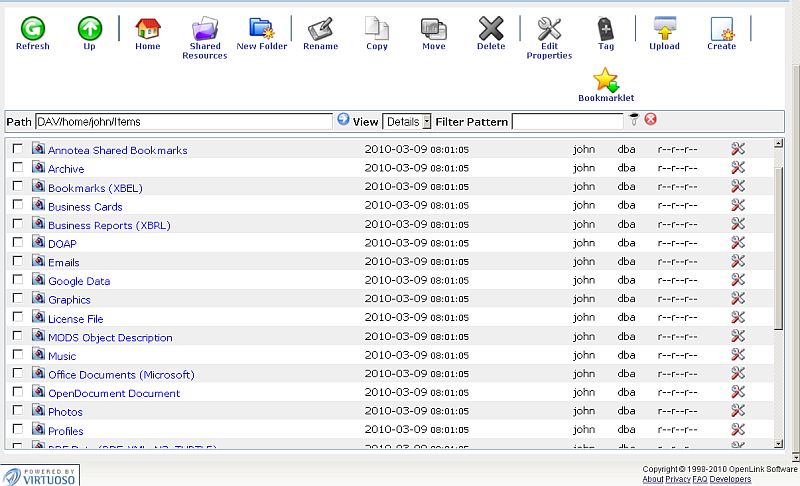This screenshot has height=486, width=800.
Task: Open the View mode Details dropdown
Action: pos(407,121)
